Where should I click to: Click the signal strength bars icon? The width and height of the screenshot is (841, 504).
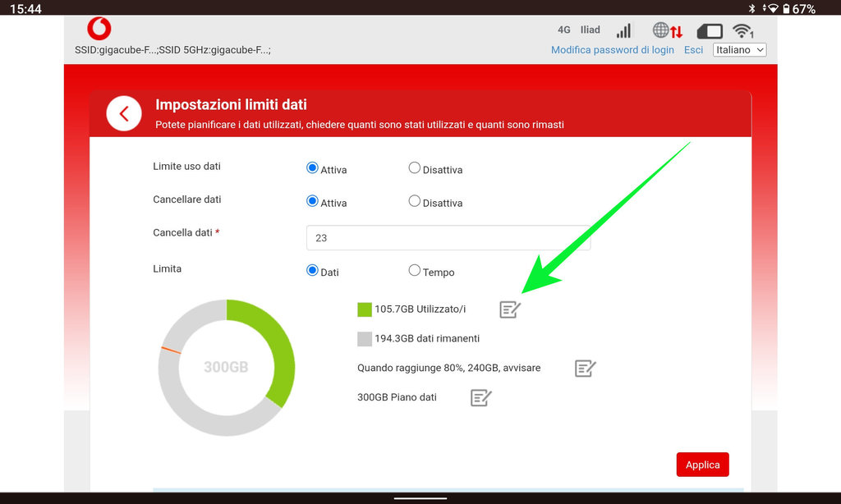click(x=624, y=30)
